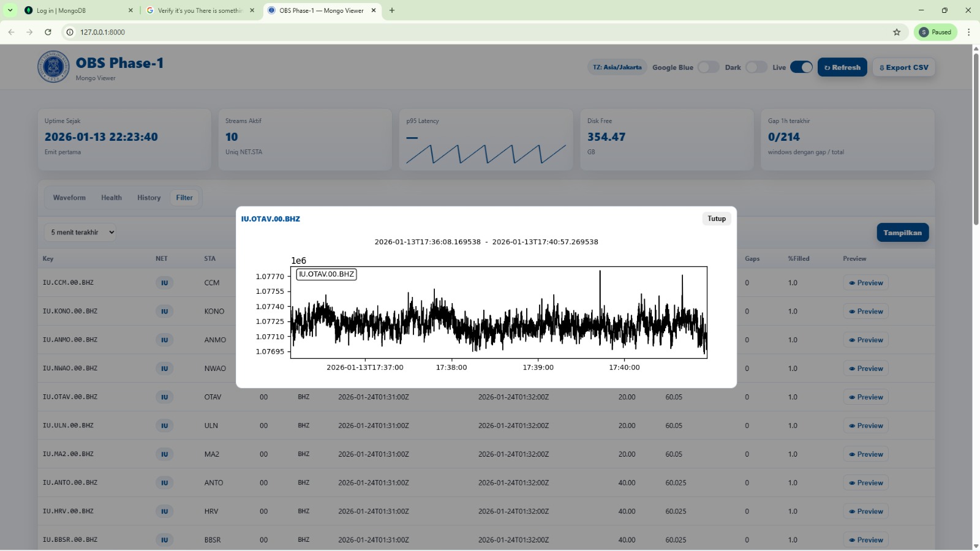Expand the tab search chevron in Chrome
980x551 pixels.
10,10
